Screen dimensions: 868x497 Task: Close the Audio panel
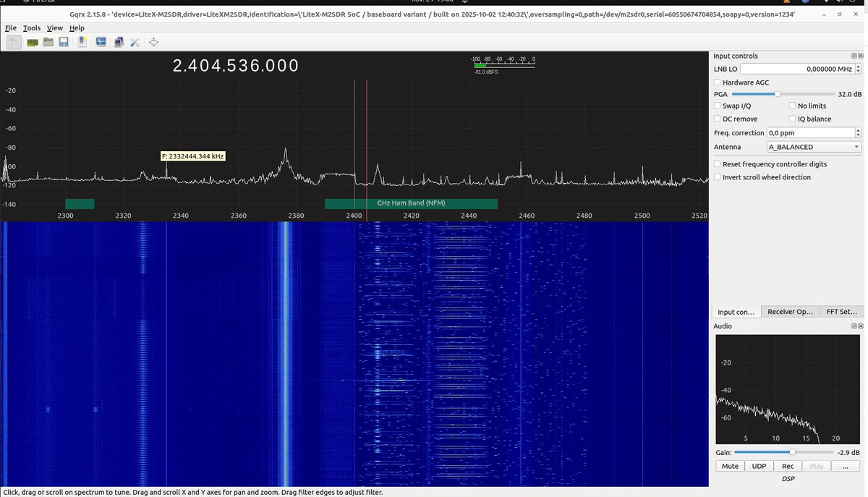[x=860, y=326]
